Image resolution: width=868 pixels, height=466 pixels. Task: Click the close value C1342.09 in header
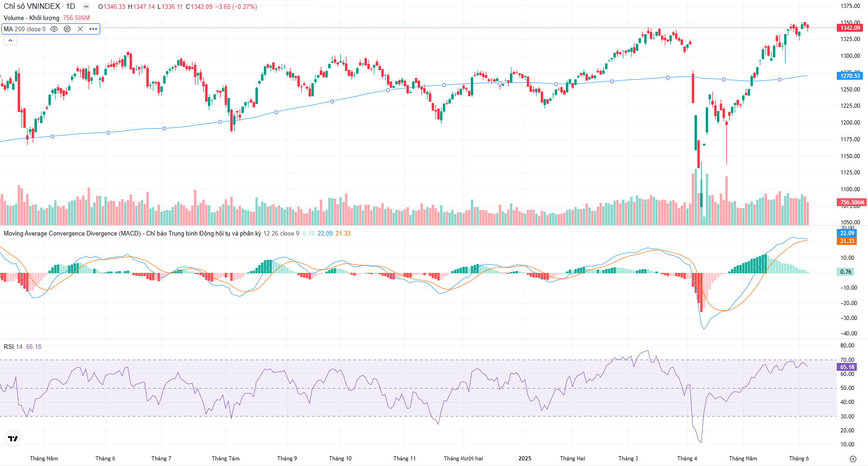coord(199,7)
